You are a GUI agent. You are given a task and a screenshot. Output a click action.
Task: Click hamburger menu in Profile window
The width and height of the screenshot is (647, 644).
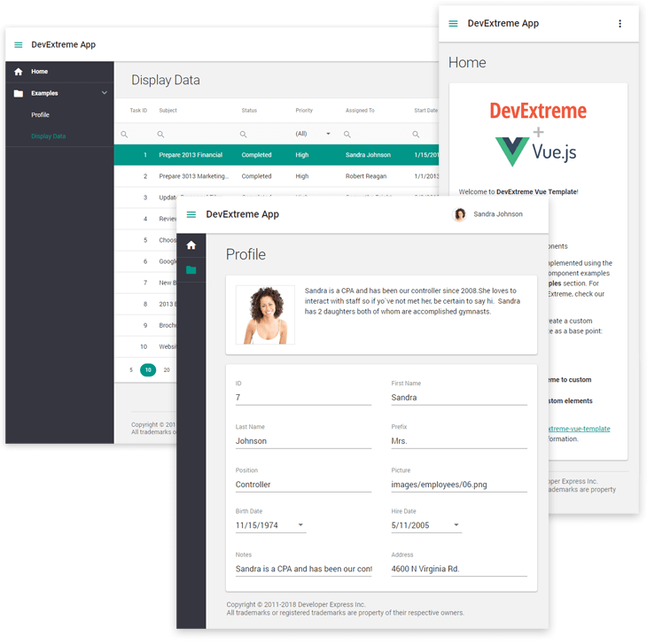(191, 214)
